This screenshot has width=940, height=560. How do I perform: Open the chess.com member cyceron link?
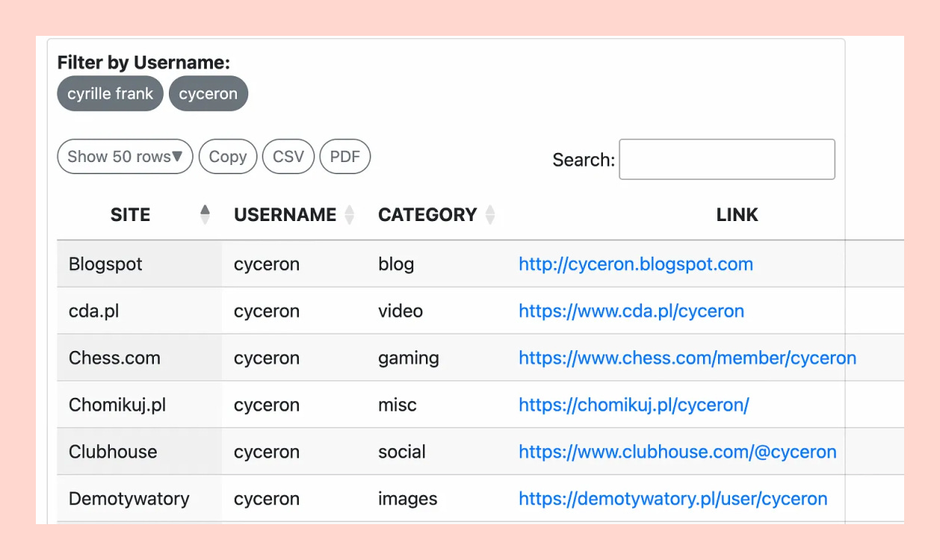click(687, 358)
